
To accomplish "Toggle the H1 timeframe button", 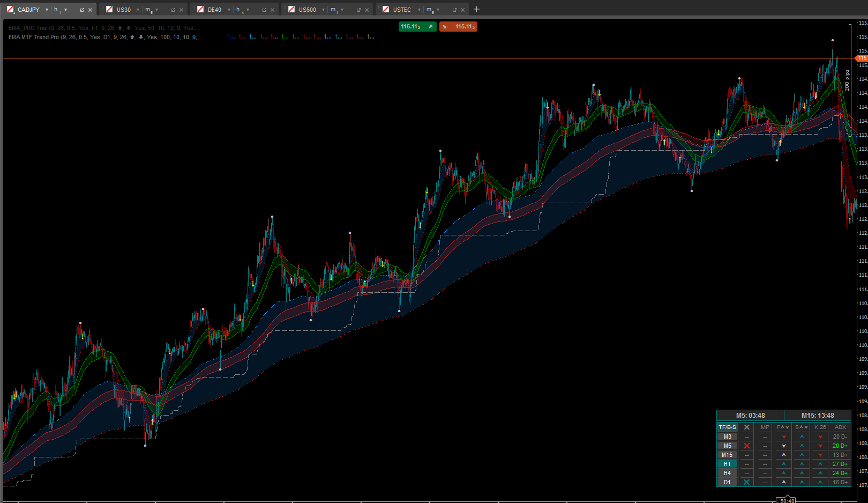I will pyautogui.click(x=727, y=464).
